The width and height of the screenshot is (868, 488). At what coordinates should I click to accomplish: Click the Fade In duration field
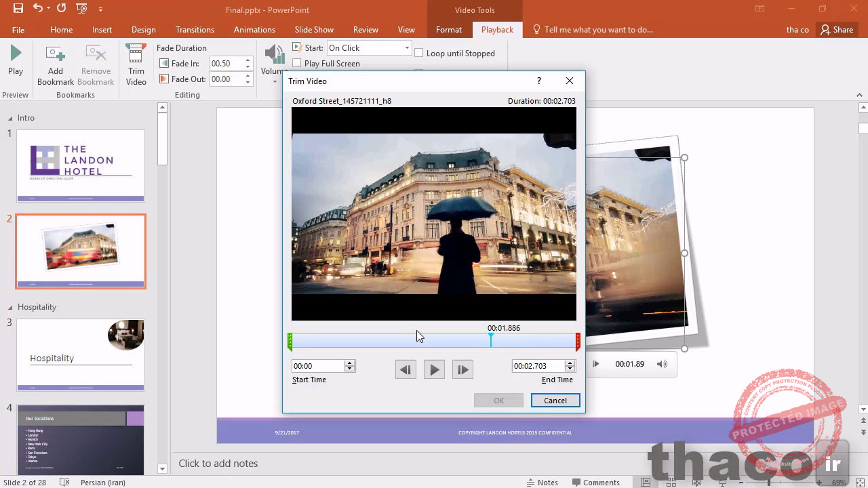pyautogui.click(x=226, y=63)
